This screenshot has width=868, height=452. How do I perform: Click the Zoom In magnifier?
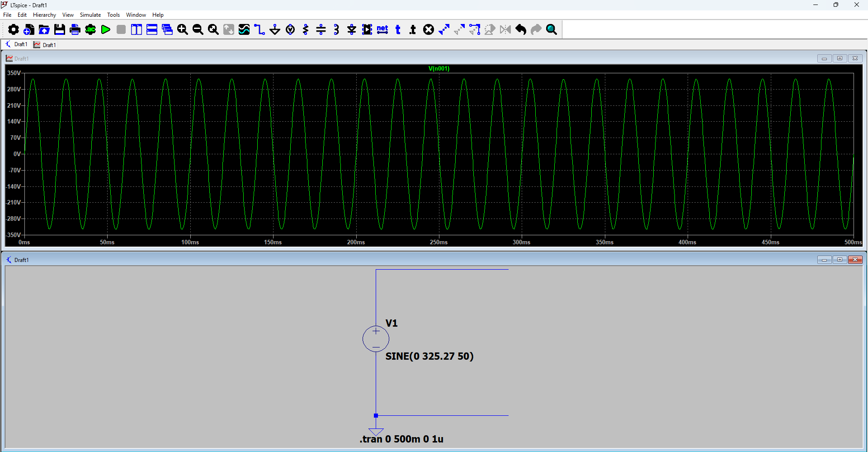(183, 30)
